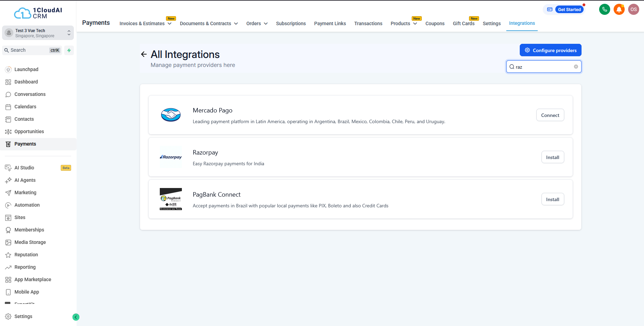Click 'Manage payment providers here' subtitle
Viewport: 644px width, 326px height.
[x=193, y=65]
